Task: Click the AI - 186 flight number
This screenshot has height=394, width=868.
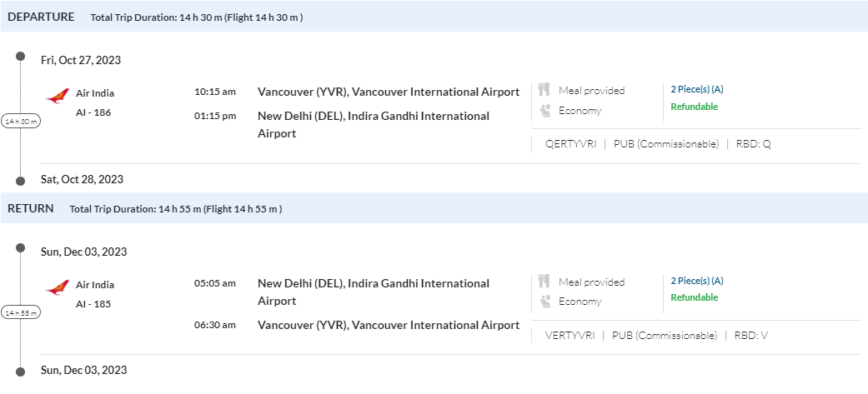Action: pos(93,112)
